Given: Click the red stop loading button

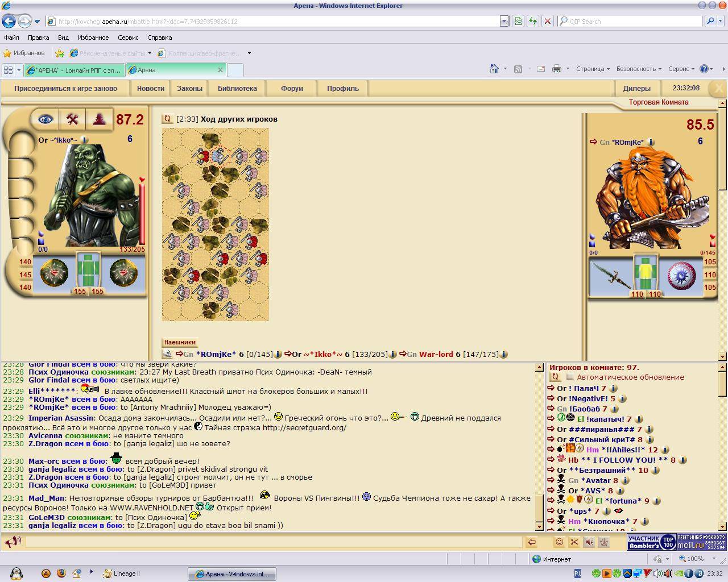Looking at the screenshot, I should (x=547, y=21).
